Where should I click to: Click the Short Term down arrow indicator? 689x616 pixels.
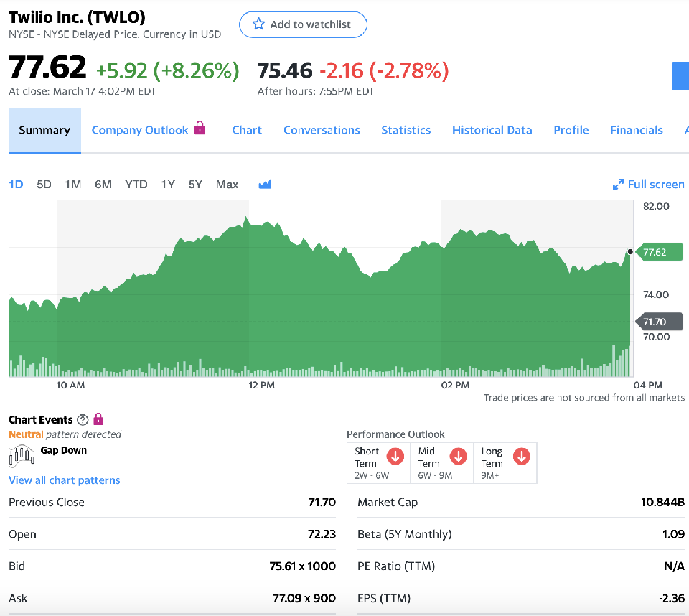tap(395, 456)
